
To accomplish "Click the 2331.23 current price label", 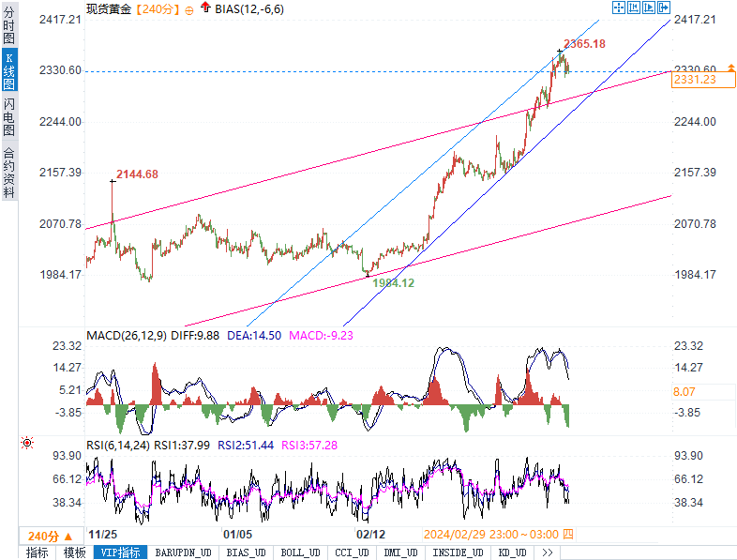I will coord(694,81).
